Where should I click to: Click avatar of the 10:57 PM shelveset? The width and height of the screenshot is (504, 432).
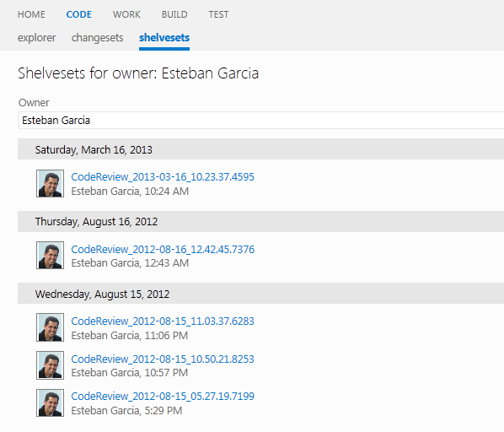click(x=50, y=365)
